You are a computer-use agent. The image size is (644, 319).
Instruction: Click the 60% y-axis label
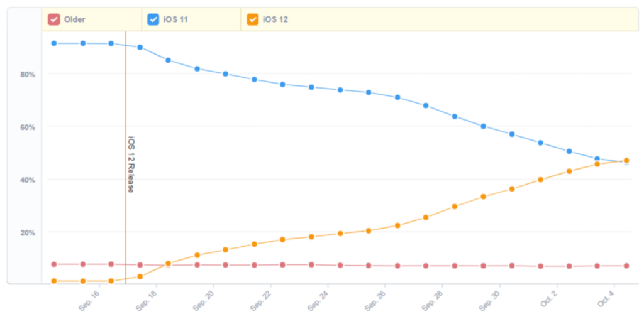click(x=27, y=127)
